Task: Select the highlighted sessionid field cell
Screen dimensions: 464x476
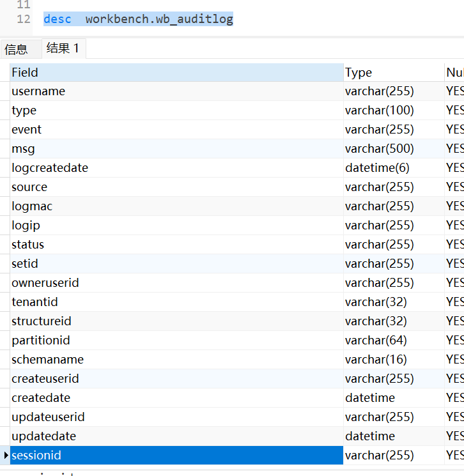Action: point(177,456)
